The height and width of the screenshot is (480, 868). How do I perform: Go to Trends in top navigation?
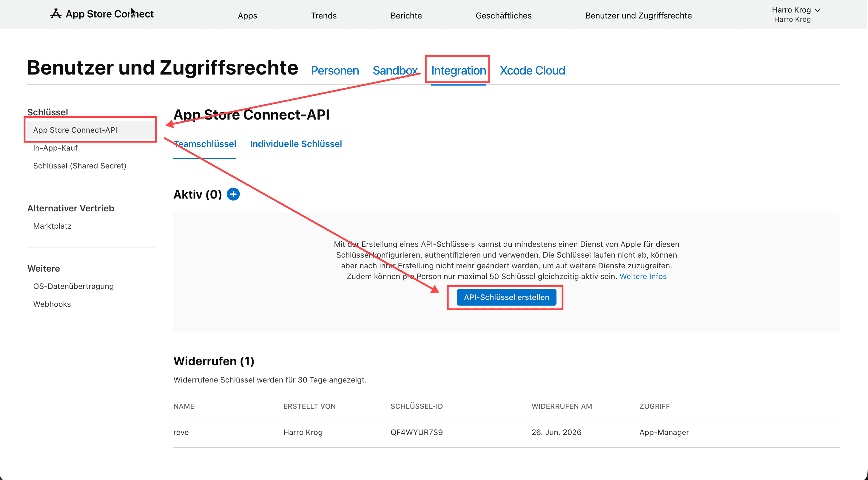coord(323,16)
